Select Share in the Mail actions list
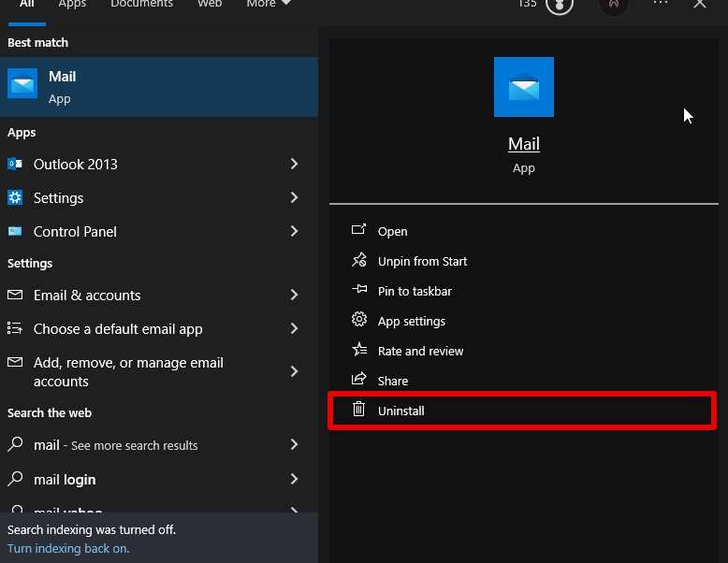 [x=393, y=381]
